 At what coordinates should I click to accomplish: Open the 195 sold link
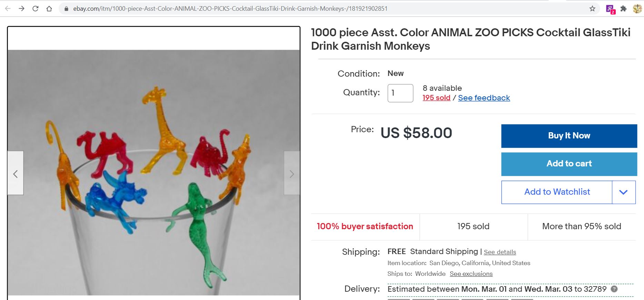[436, 98]
